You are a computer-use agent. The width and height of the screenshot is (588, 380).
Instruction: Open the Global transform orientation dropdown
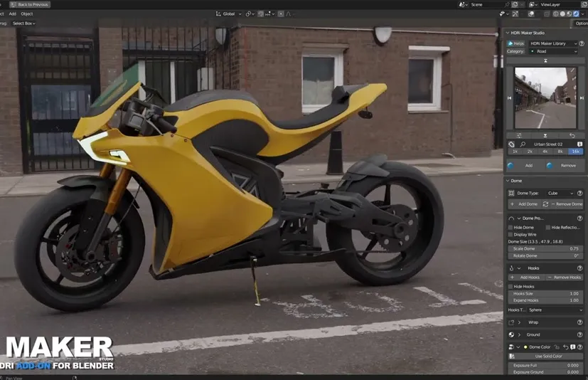coord(228,14)
